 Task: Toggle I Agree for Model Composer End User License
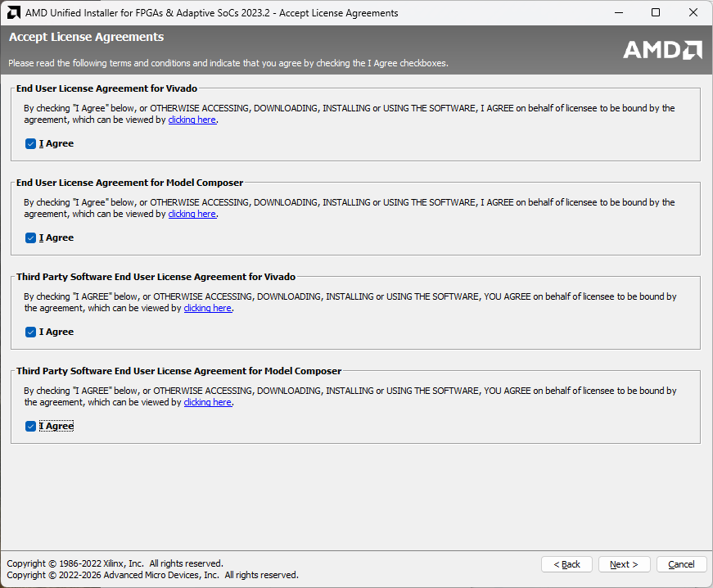pos(31,238)
